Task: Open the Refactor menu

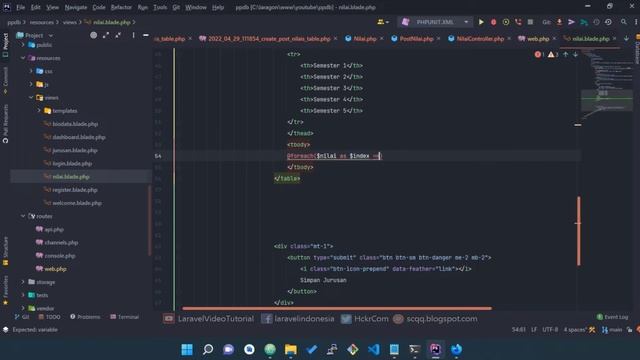Action: pyautogui.click(x=121, y=7)
